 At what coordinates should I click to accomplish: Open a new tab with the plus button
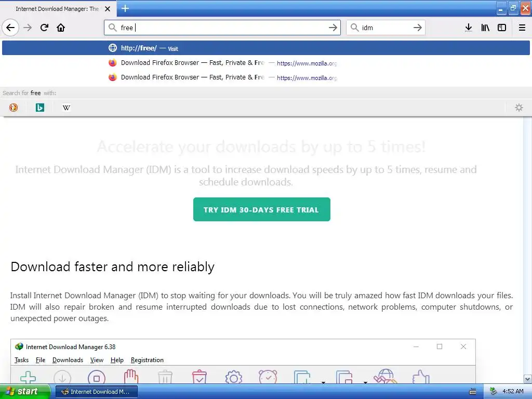pyautogui.click(x=125, y=8)
